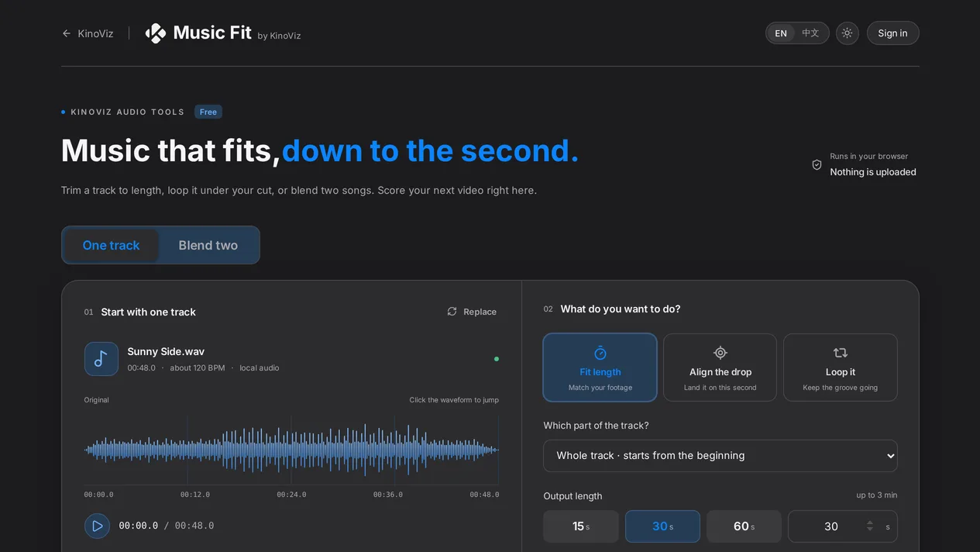980x552 pixels.
Task: Click the Sunny Side.wav file name
Action: pos(166,351)
